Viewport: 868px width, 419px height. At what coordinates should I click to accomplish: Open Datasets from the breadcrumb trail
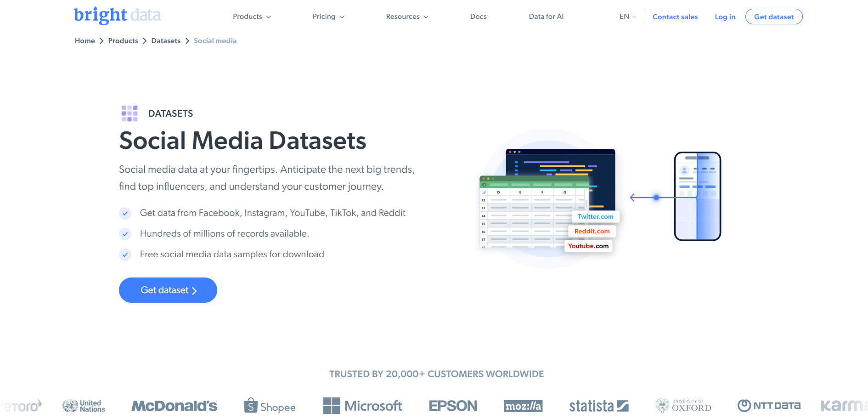[x=166, y=40]
